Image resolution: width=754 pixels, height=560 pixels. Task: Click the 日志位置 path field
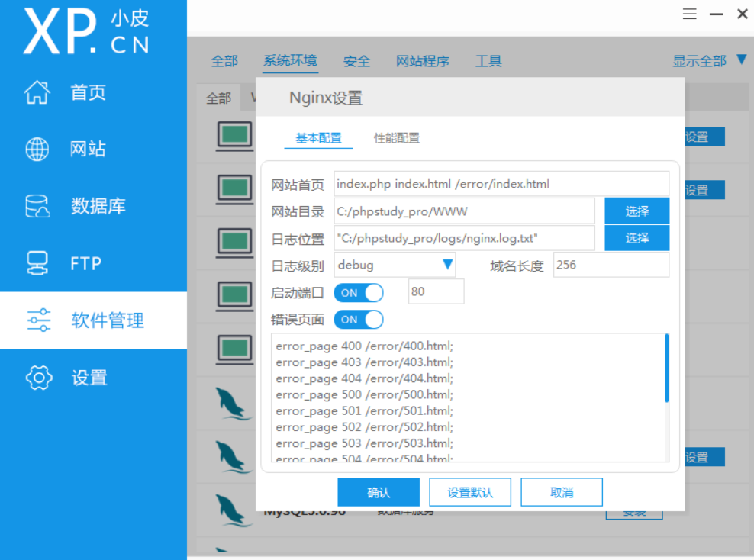tap(465, 238)
